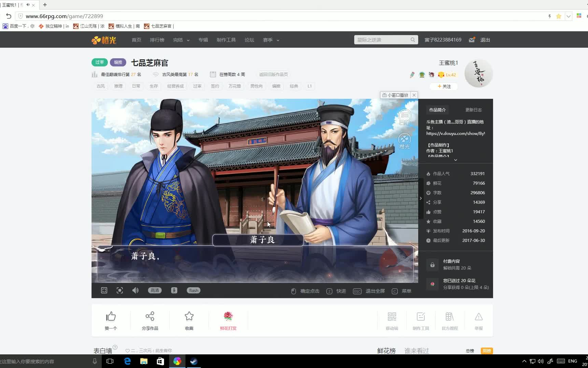Click the web-fullscreen focus icon in player
588x368 pixels.
tap(120, 290)
